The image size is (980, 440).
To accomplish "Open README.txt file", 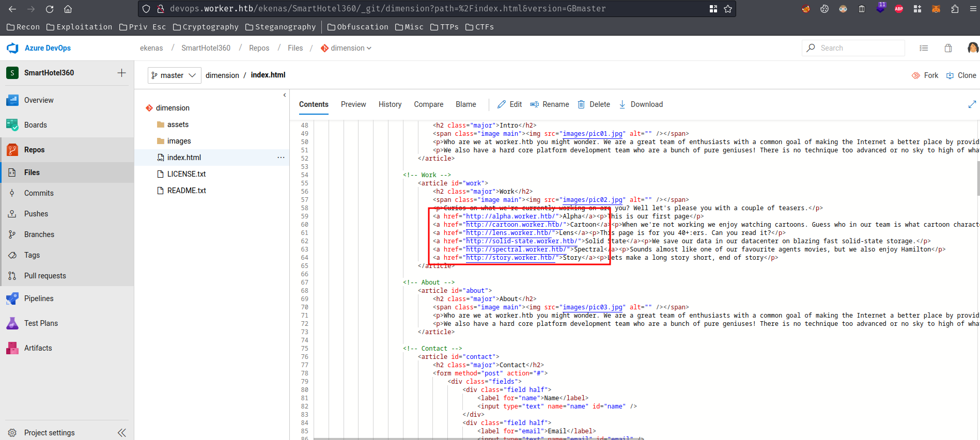I will point(186,191).
